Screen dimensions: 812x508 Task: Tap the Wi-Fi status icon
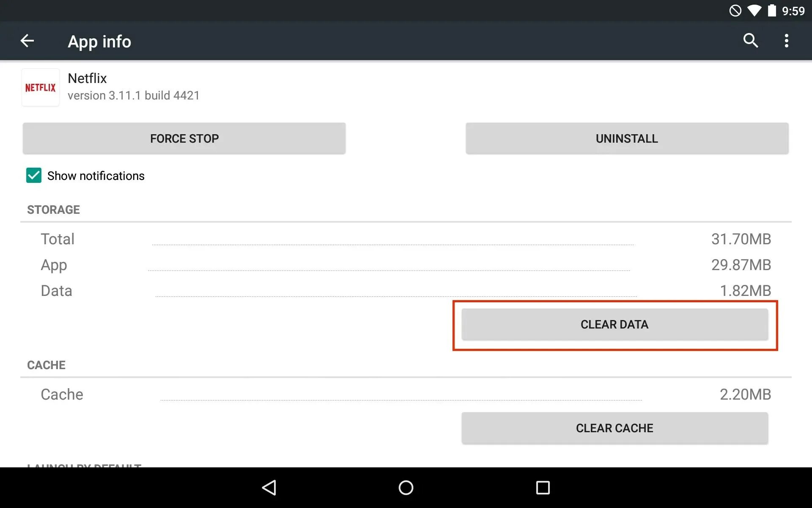754,11
